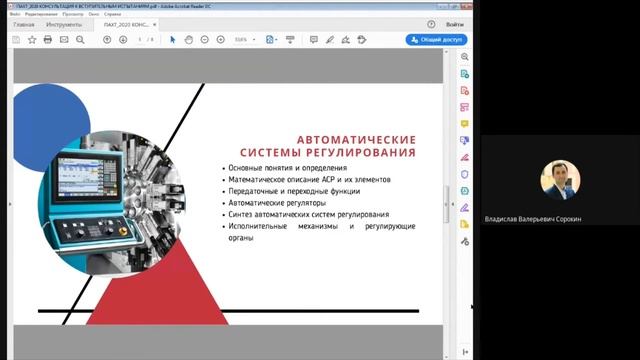Open red Fill & Sign tool in right pane
This screenshot has height=360, width=640.
click(464, 157)
